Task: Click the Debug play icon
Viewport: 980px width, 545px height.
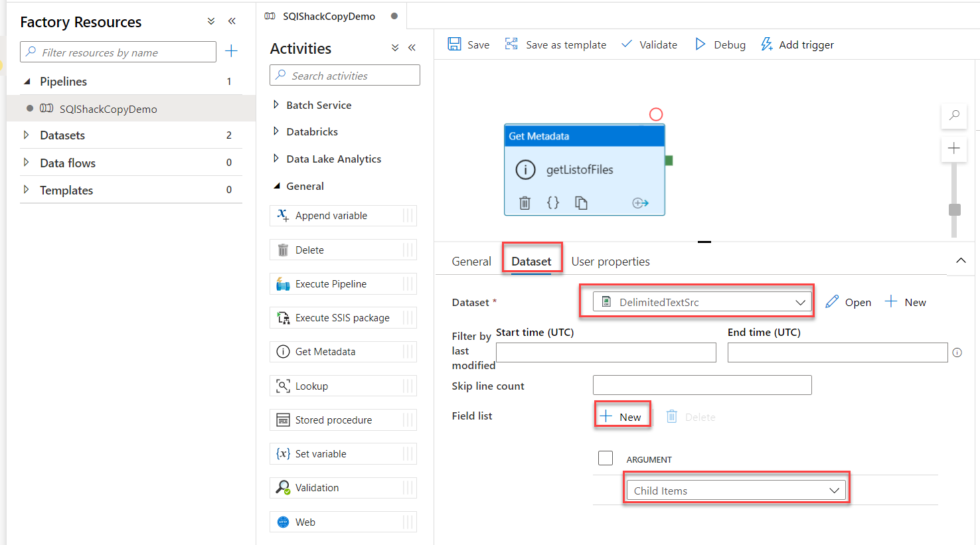Action: click(700, 44)
